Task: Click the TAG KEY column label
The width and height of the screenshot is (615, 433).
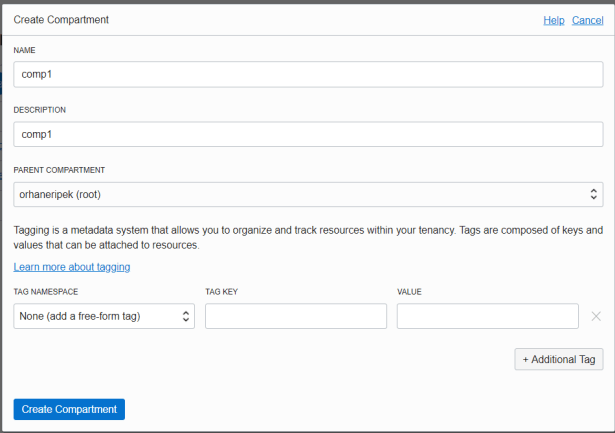Action: click(221, 292)
